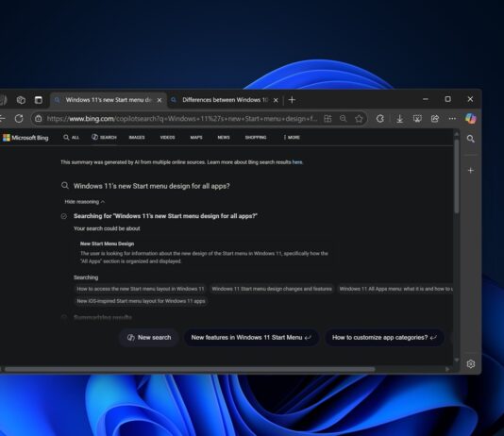The width and height of the screenshot is (504, 436).
Task: Close the Differences between Windows 10 tab
Action: pyautogui.click(x=276, y=100)
